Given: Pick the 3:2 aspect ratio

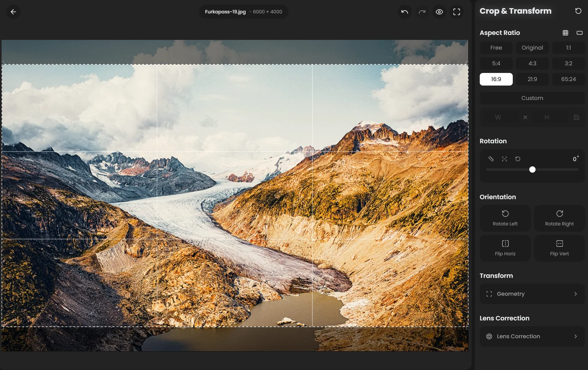Looking at the screenshot, I should pyautogui.click(x=568, y=64).
